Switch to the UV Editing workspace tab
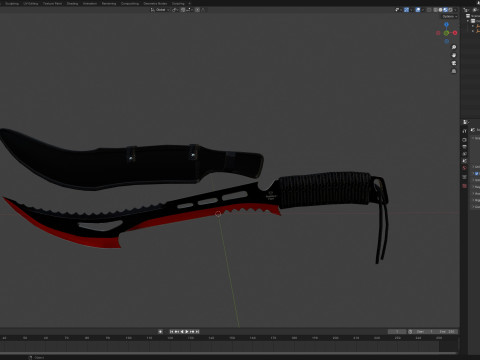 click(31, 3)
